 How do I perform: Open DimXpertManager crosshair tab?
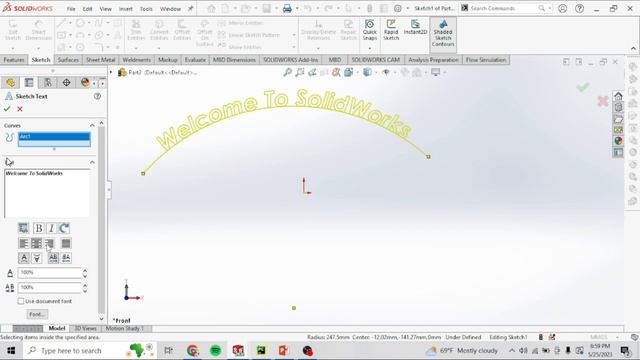(66, 83)
